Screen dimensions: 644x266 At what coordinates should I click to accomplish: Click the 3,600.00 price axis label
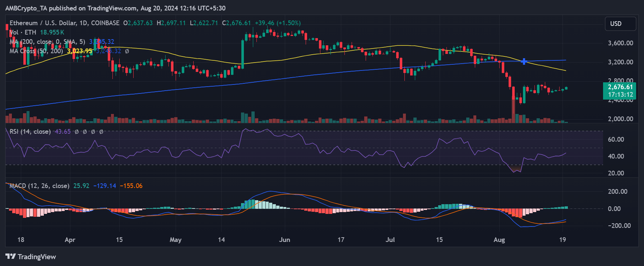point(620,43)
